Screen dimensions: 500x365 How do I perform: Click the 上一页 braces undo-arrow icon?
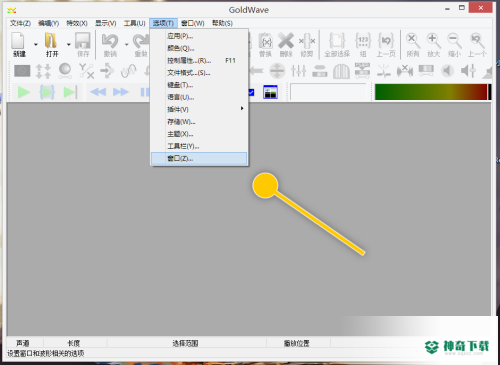(x=386, y=41)
